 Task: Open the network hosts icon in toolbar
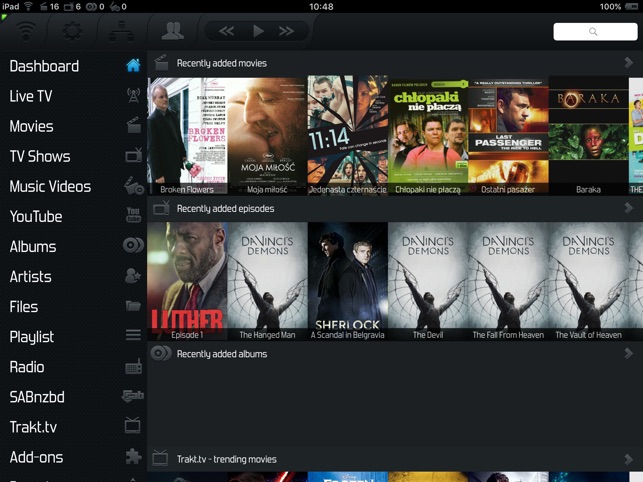(x=120, y=31)
